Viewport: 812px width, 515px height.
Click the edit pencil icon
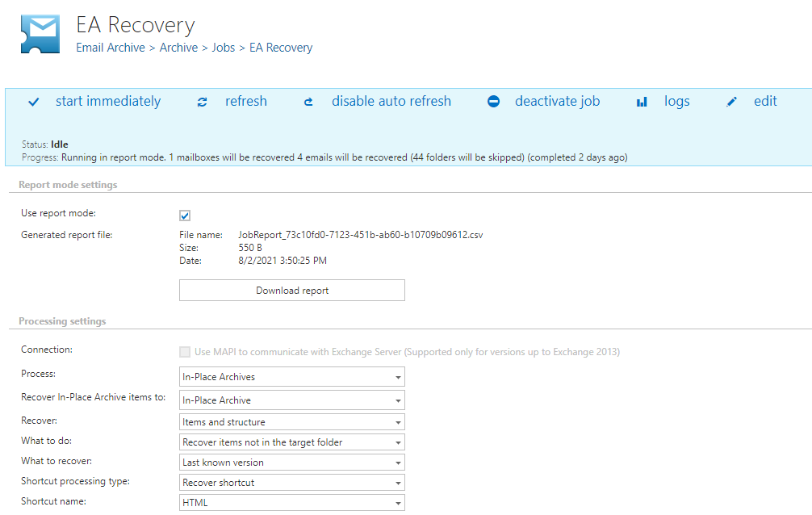pos(731,101)
